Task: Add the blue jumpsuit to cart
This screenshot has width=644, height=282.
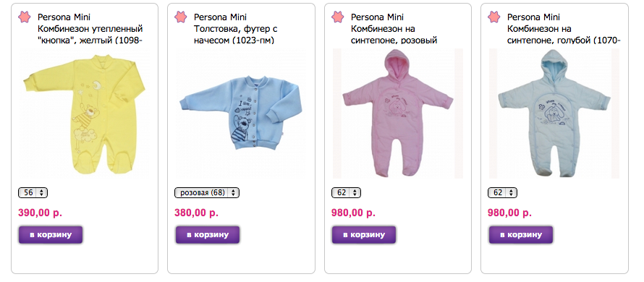Action: [x=521, y=235]
